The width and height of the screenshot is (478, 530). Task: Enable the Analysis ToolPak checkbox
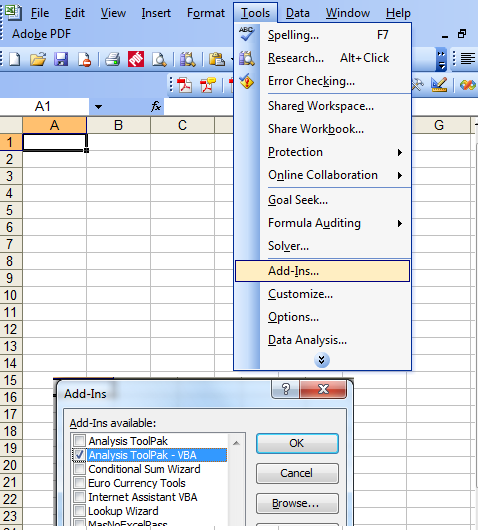80,441
